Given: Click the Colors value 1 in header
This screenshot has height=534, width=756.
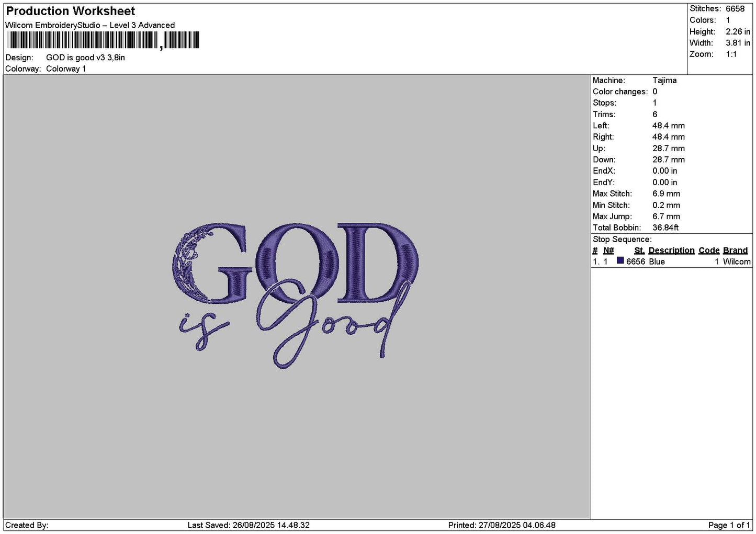Looking at the screenshot, I should 728,20.
